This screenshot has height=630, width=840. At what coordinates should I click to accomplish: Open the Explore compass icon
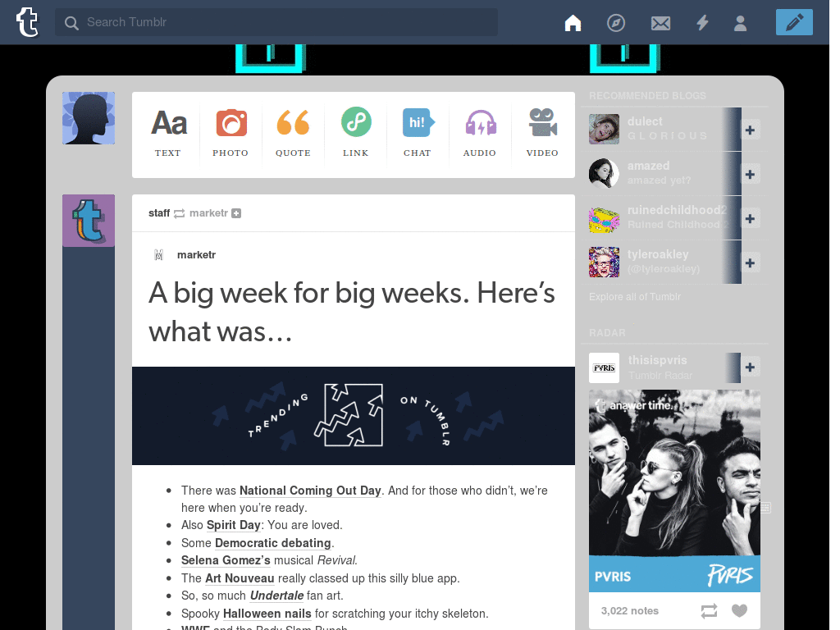pos(616,22)
